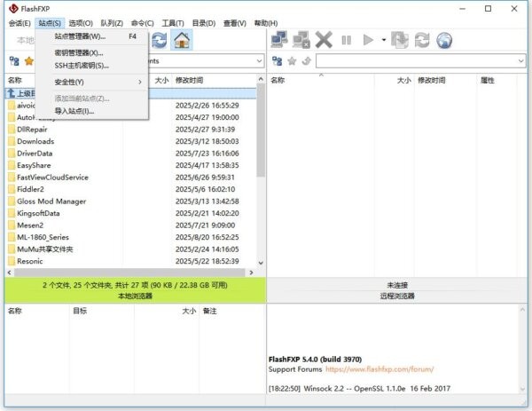Click the remote pane refresh icon
The image size is (532, 411).
(422, 40)
